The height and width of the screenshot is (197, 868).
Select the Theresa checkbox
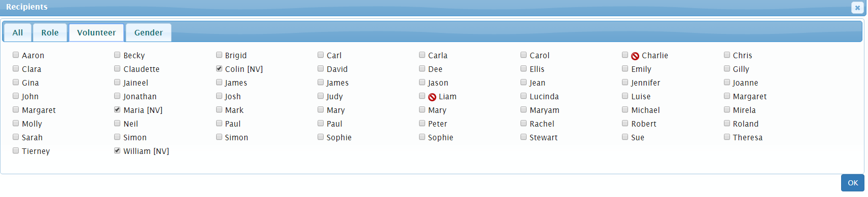(x=727, y=137)
